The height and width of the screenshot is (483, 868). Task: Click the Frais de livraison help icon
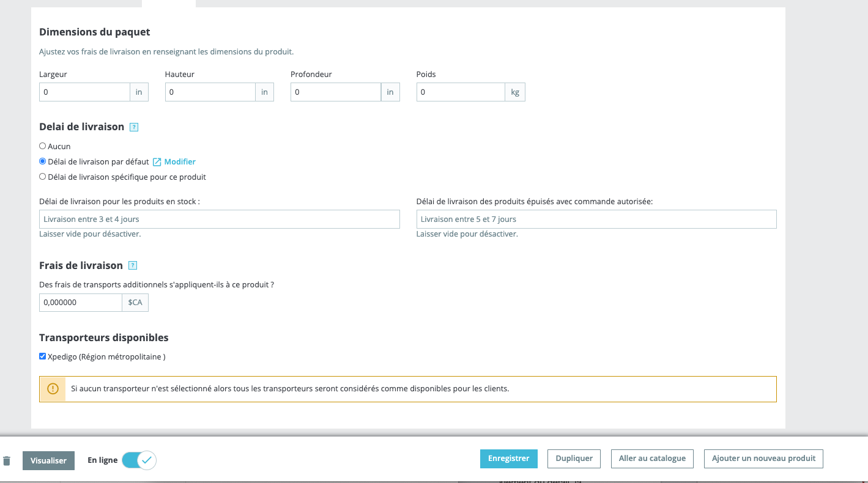click(133, 265)
